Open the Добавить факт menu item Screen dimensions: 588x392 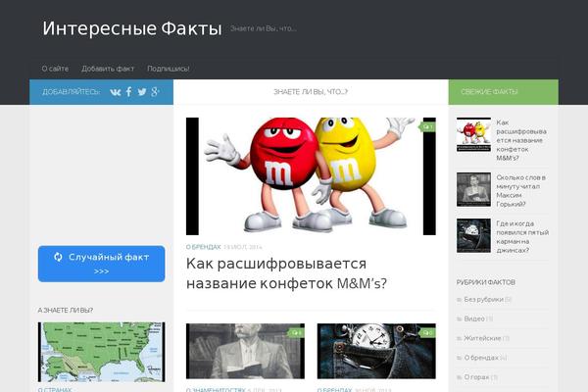(108, 69)
